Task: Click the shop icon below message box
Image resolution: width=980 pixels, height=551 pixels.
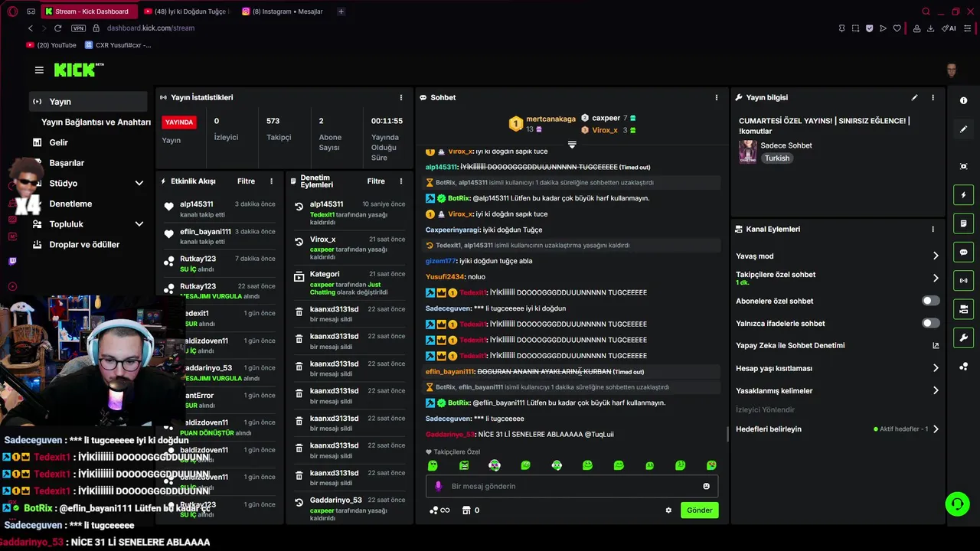Action: pos(465,510)
